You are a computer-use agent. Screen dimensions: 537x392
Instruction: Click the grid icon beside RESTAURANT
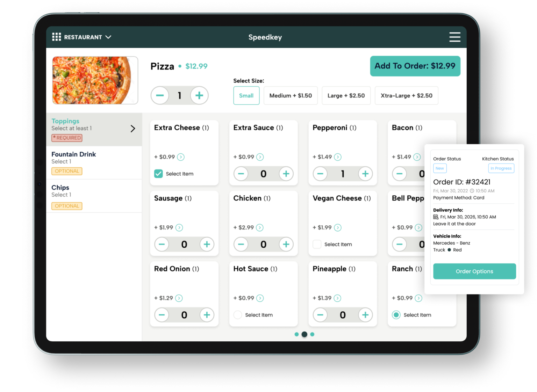pyautogui.click(x=56, y=37)
